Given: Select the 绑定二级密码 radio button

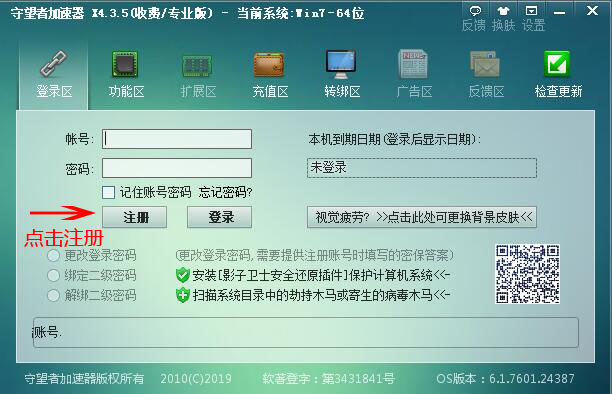Looking at the screenshot, I should (x=53, y=276).
